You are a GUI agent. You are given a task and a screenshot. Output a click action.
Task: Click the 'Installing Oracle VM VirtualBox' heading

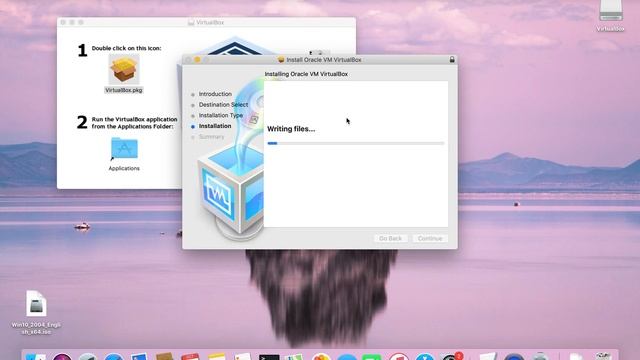tap(306, 74)
